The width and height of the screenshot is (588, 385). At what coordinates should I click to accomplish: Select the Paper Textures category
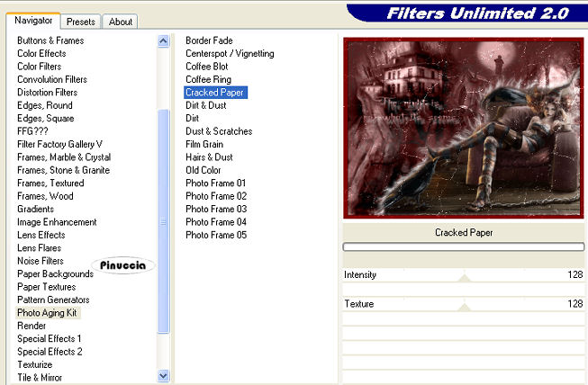(47, 287)
